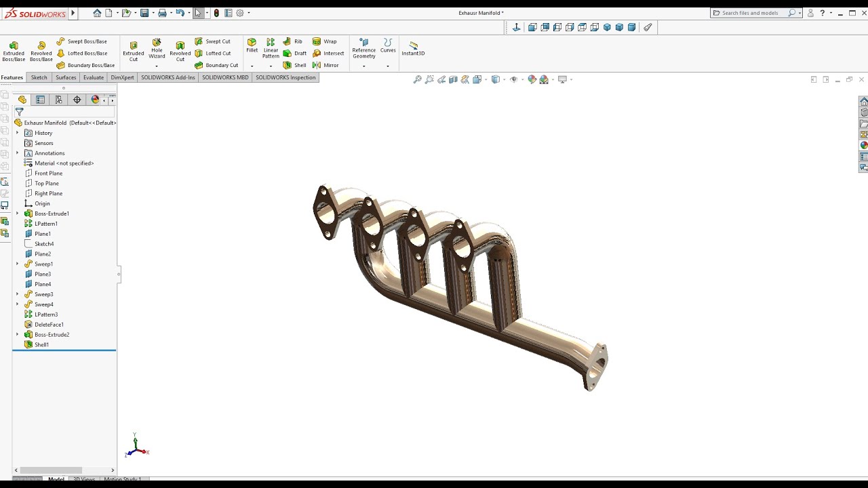The height and width of the screenshot is (488, 868).
Task: Click the Rebuild traffic light icon
Action: (x=216, y=13)
